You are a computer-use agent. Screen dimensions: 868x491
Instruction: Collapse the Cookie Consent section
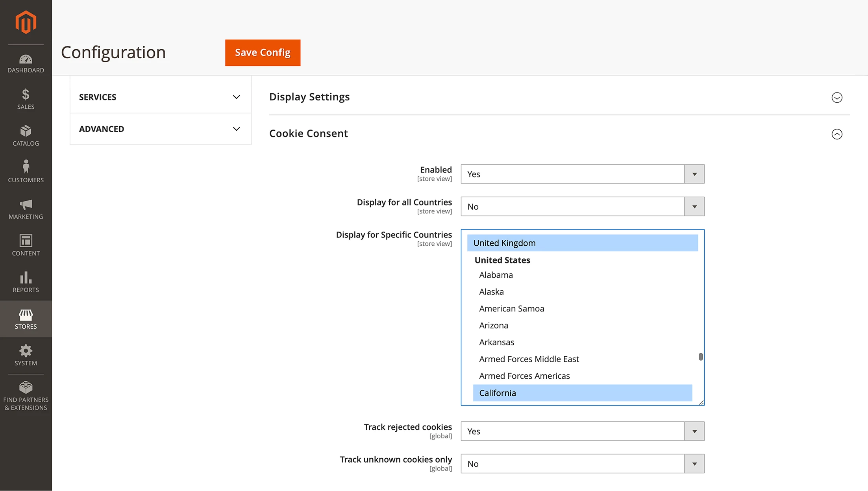pyautogui.click(x=837, y=134)
